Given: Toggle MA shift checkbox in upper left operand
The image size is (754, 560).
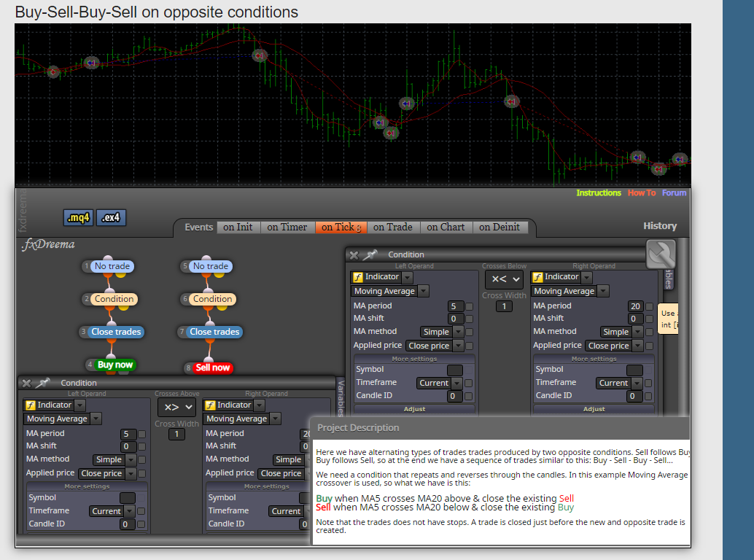Looking at the screenshot, I should tap(470, 319).
